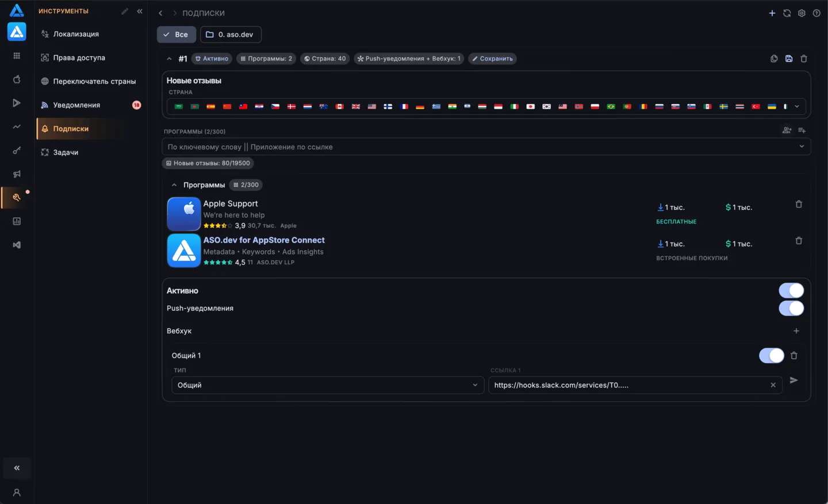Viewport: 828px width, 504px height.
Task: Click the pencil edit icon beside Инструменты
Action: click(125, 11)
